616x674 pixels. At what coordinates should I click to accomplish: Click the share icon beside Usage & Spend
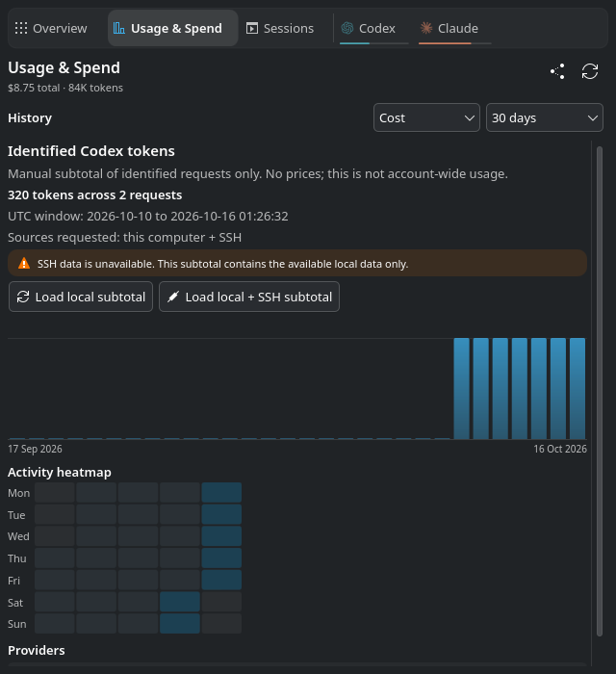tap(557, 71)
